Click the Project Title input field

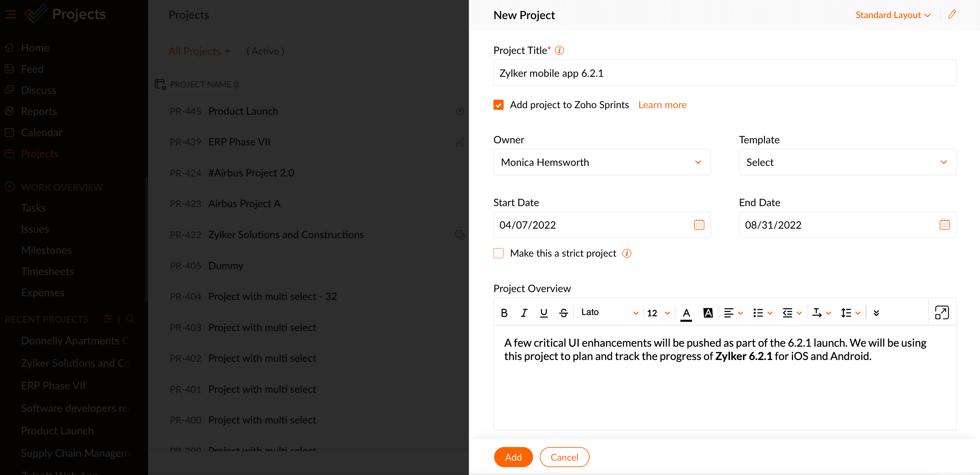pyautogui.click(x=724, y=73)
